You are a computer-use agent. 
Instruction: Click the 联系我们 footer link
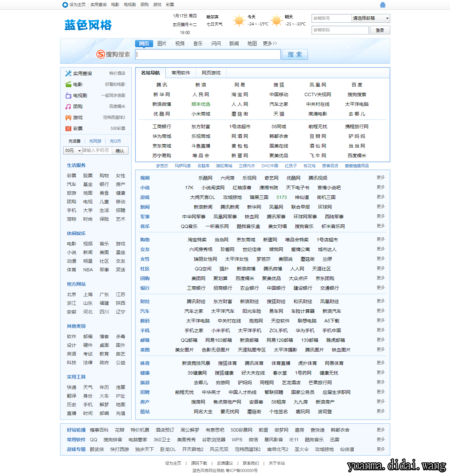251,463
